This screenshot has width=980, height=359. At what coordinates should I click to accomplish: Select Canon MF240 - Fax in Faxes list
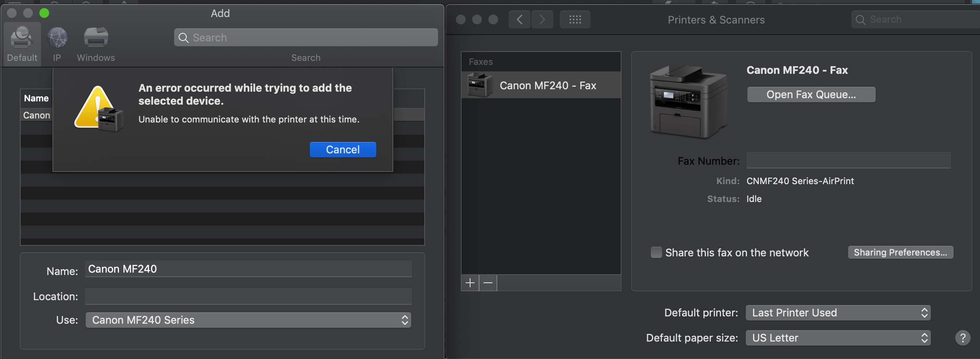click(x=541, y=85)
